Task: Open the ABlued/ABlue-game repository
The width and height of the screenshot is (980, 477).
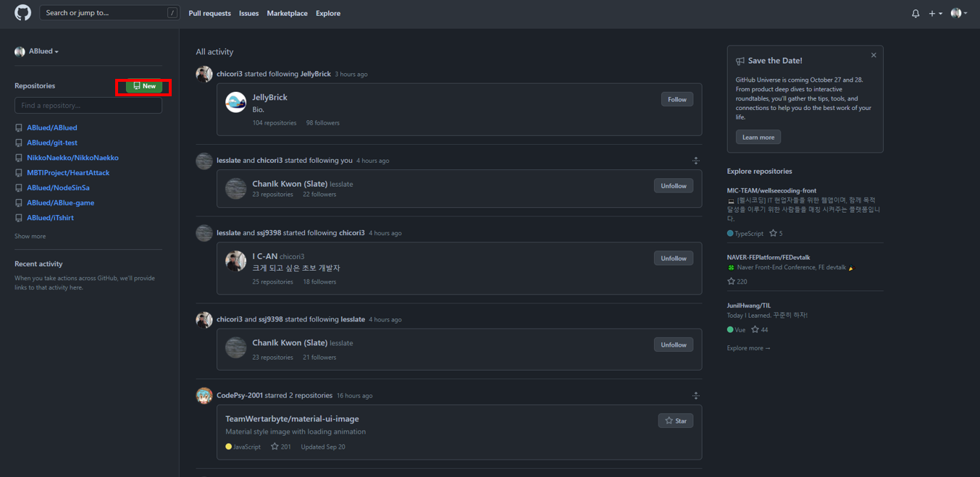Action: click(x=60, y=203)
